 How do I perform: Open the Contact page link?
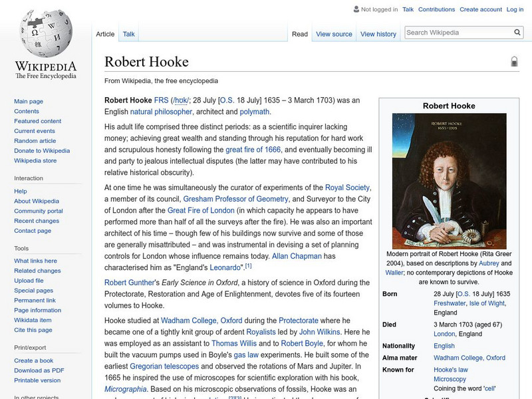pos(33,230)
